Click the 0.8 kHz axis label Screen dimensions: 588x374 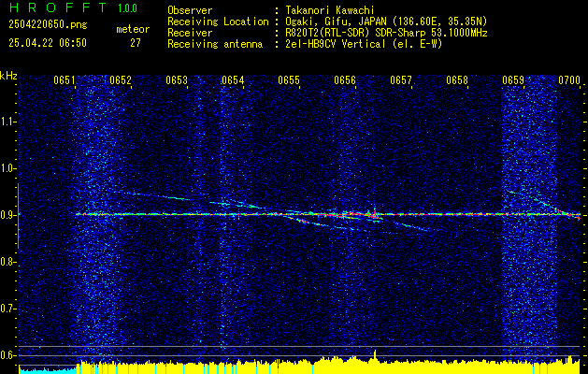7,262
